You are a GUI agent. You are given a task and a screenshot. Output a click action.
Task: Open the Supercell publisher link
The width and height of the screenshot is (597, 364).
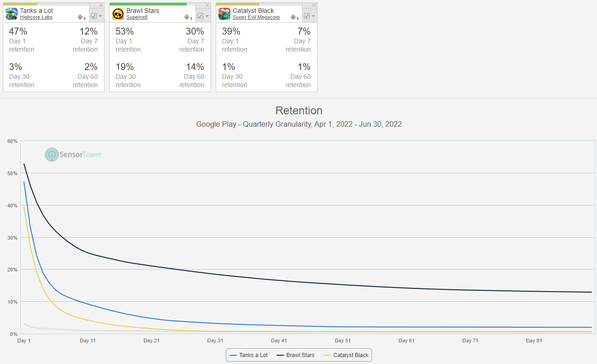pyautogui.click(x=137, y=18)
